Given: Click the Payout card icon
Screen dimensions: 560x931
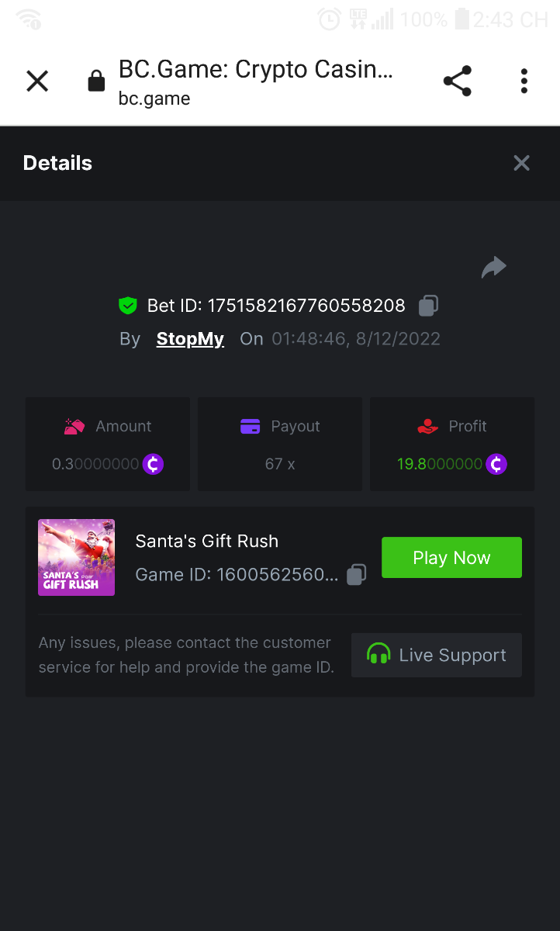Looking at the screenshot, I should click(250, 426).
